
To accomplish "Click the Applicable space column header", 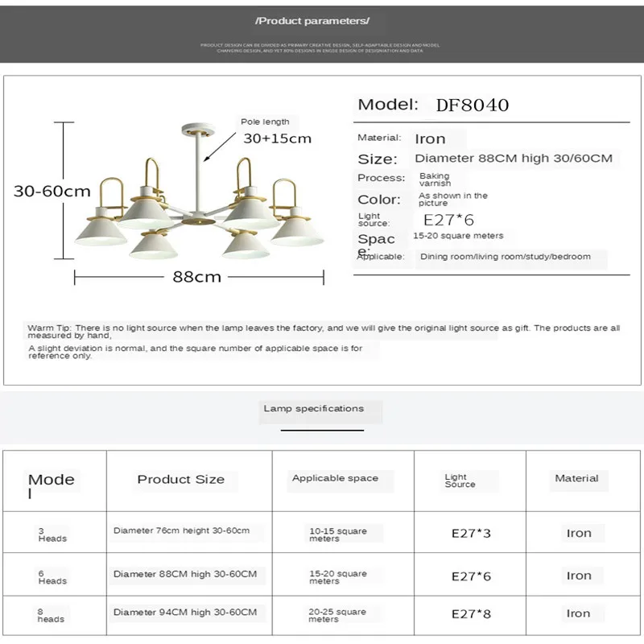I will (x=335, y=478).
